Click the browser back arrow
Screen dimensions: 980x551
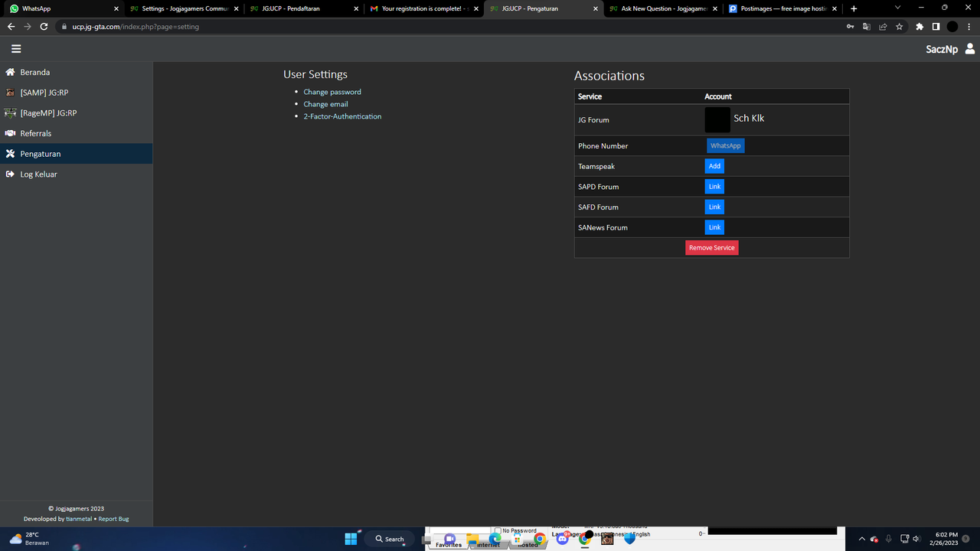pos(11,26)
